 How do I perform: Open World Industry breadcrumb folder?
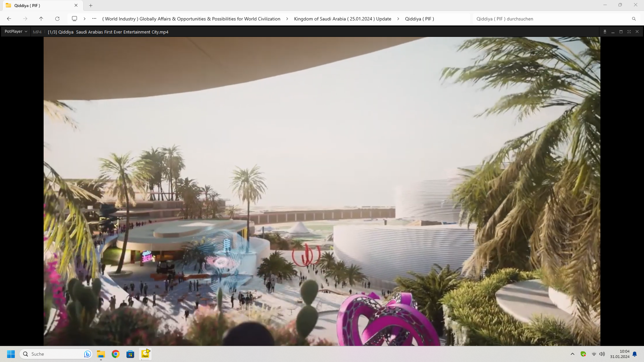click(x=191, y=19)
